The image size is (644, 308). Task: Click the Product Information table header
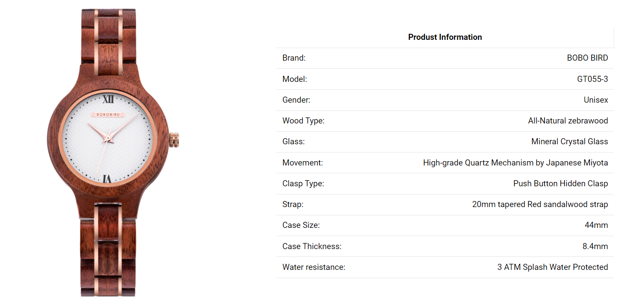[445, 37]
